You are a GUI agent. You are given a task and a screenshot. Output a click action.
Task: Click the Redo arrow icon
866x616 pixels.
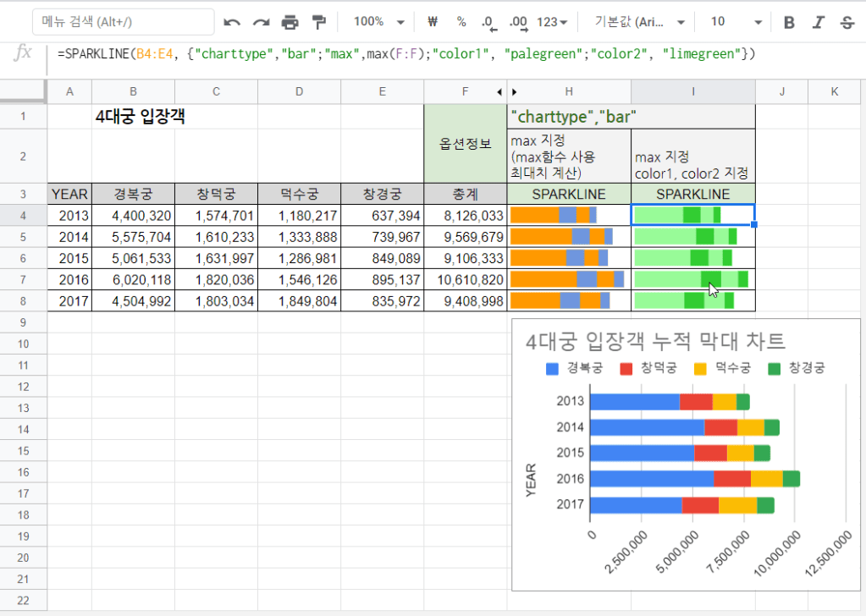point(261,22)
